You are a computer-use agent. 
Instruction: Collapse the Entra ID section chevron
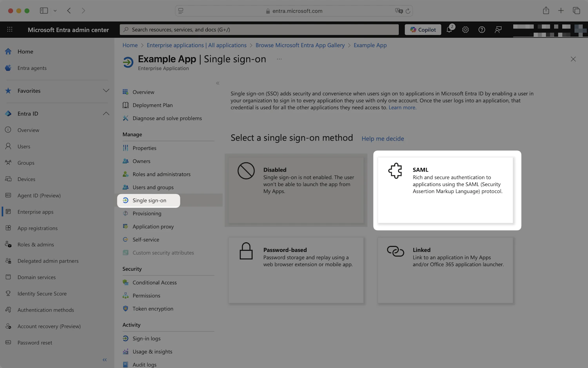click(106, 113)
